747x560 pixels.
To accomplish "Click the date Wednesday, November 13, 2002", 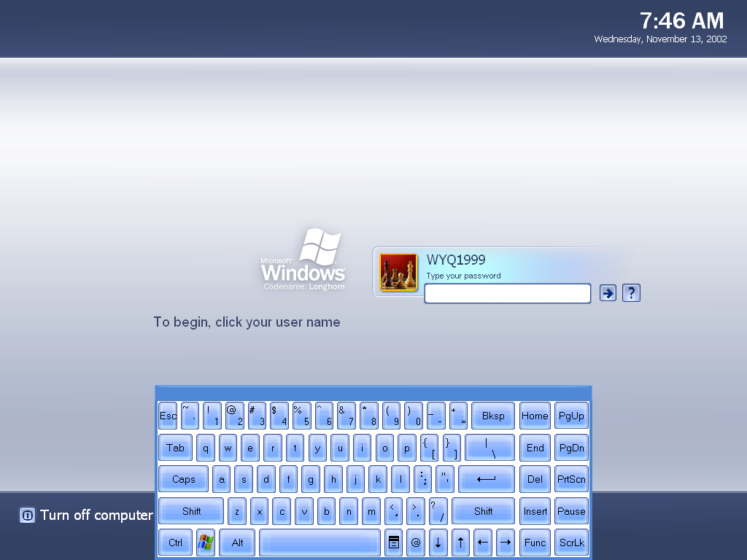I will 660,39.
